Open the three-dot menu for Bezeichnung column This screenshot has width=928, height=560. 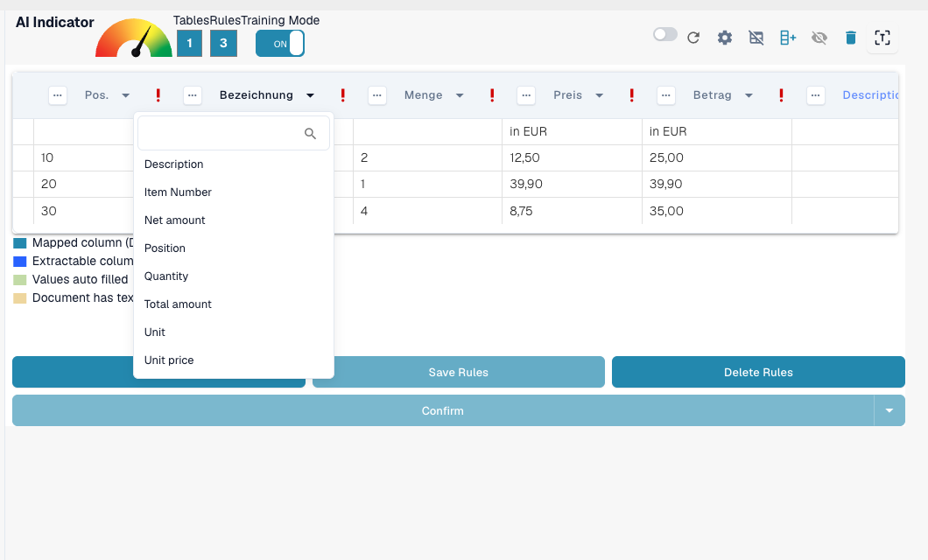tap(193, 95)
